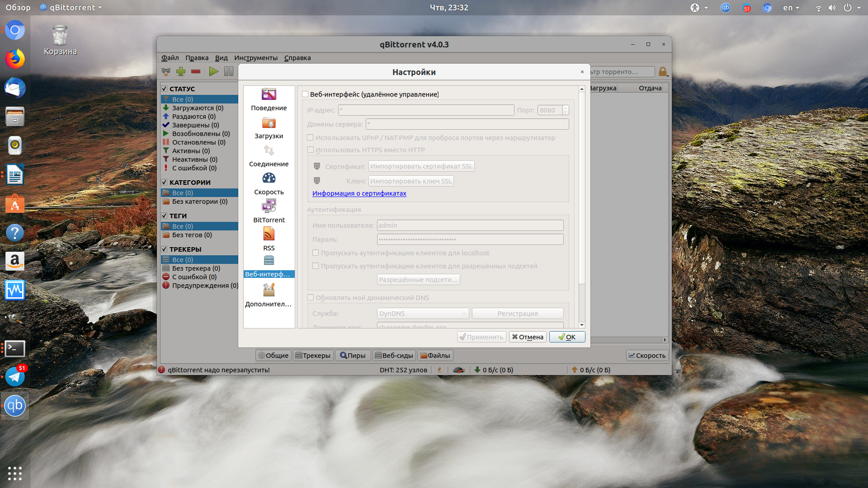Image resolution: width=868 pixels, height=488 pixels.
Task: Open the Speed (Скорость) settings section
Action: point(269,184)
